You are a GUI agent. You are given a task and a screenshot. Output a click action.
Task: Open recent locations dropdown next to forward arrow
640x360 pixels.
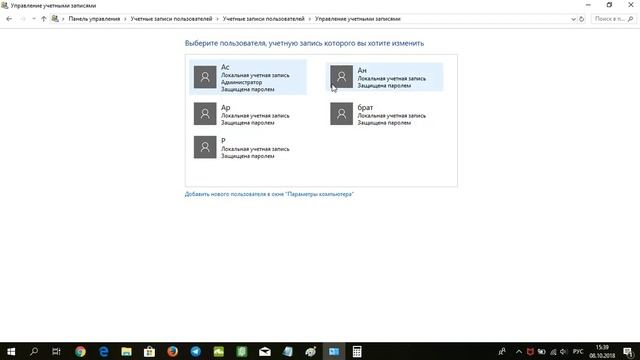click(x=33, y=19)
